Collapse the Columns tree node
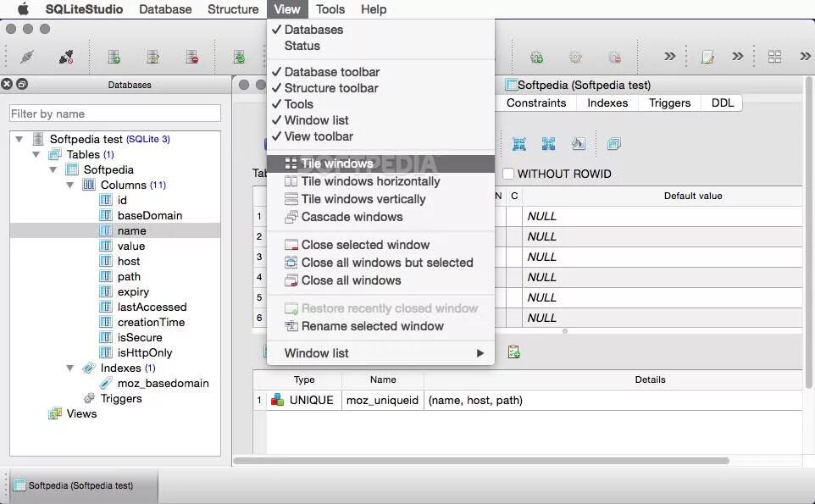815x504 pixels. coord(71,185)
